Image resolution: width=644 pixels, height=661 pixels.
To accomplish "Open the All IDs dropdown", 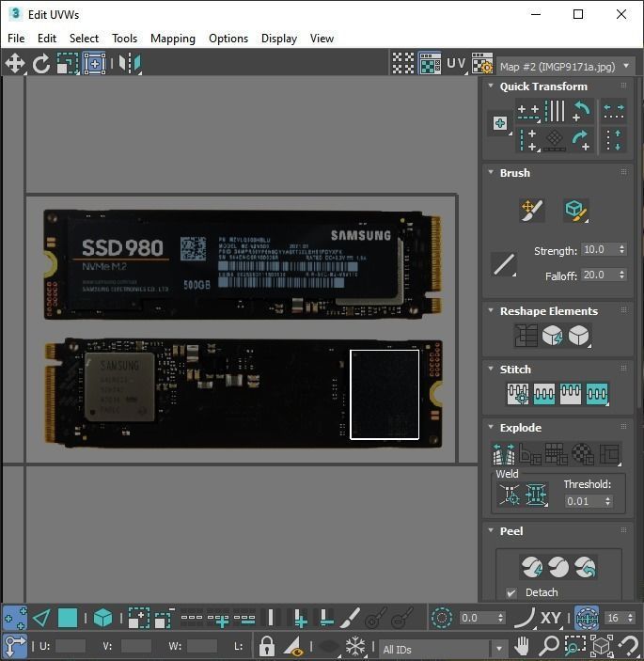I will pyautogui.click(x=442, y=649).
